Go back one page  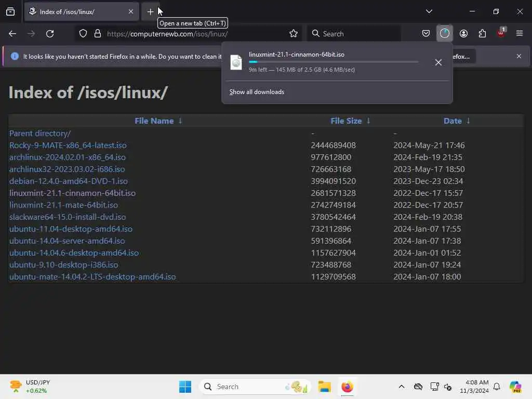click(x=12, y=34)
